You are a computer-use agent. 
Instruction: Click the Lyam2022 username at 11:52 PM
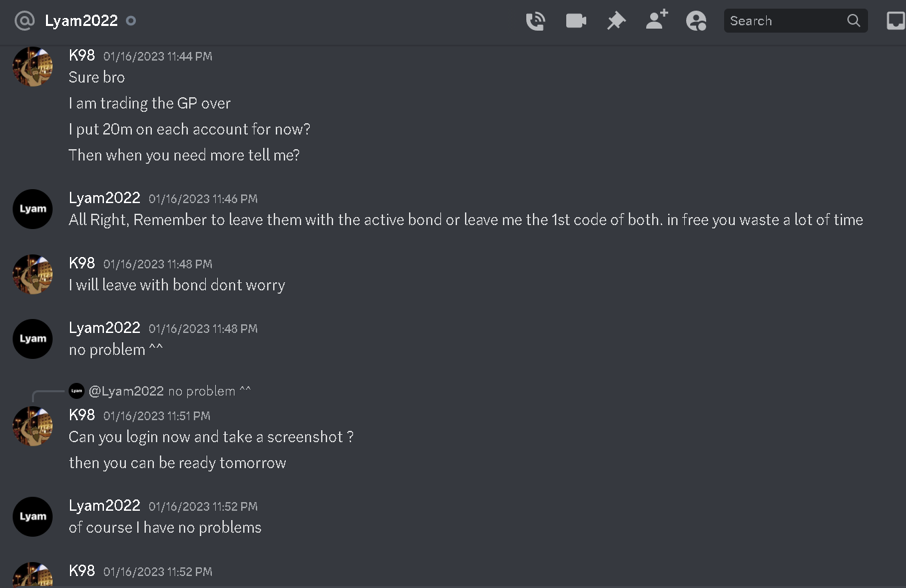[105, 505]
